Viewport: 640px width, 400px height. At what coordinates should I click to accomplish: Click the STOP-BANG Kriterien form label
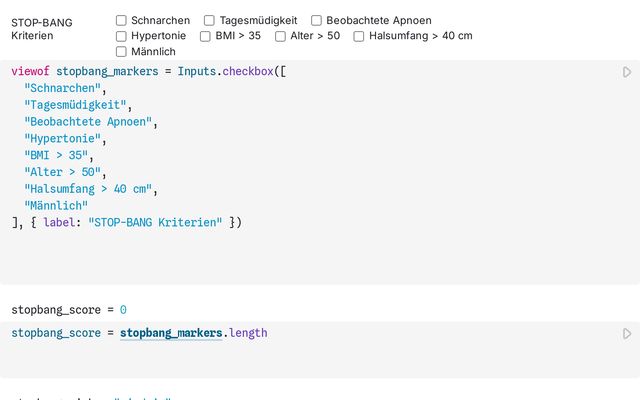tap(42, 28)
